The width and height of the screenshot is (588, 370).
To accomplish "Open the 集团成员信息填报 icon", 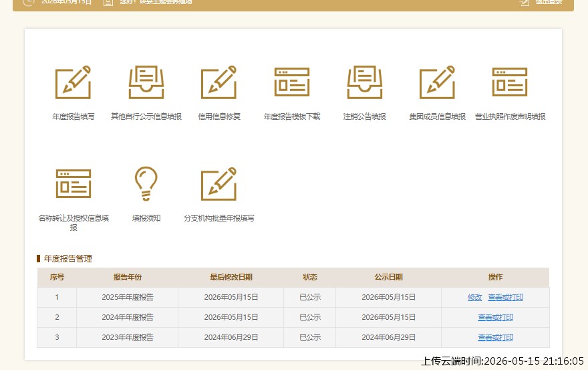I will click(437, 82).
